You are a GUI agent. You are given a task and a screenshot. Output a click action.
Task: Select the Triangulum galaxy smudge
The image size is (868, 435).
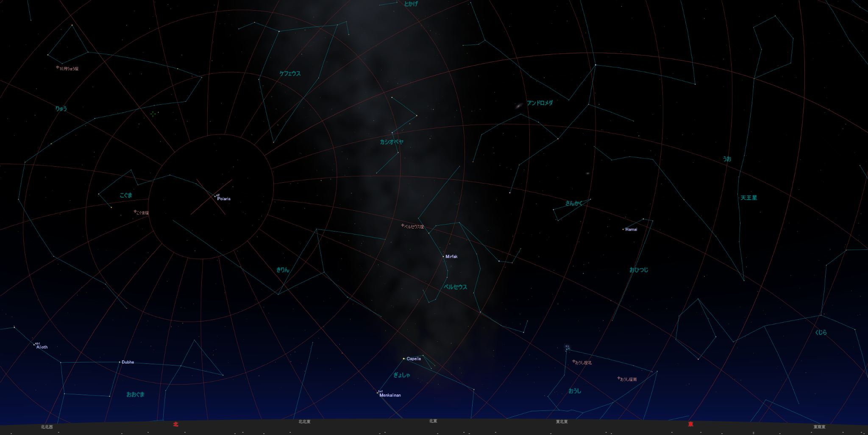587,173
